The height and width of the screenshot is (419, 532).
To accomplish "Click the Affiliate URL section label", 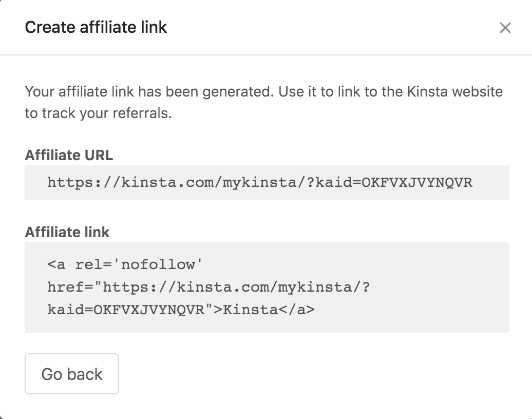I will coord(69,155).
